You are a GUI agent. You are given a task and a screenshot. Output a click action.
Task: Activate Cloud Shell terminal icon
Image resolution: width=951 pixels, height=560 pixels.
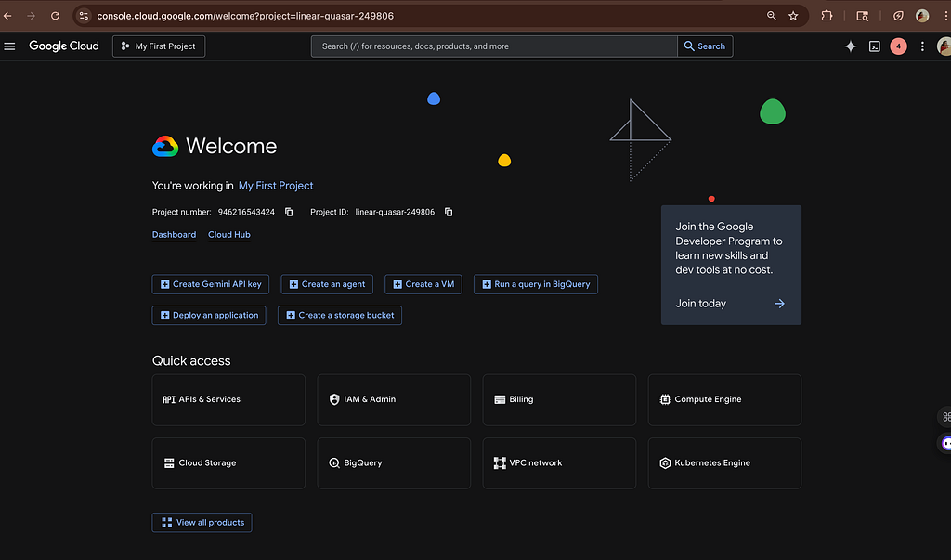point(875,46)
